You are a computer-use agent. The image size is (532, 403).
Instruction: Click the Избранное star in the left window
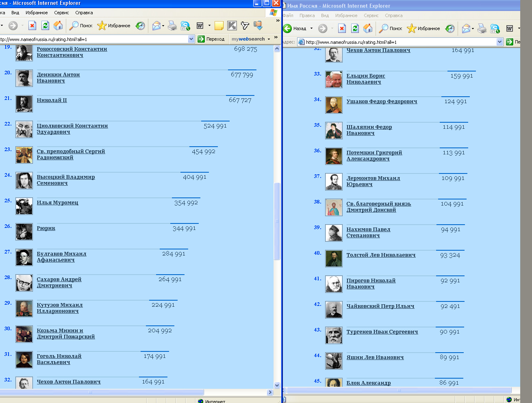coord(102,26)
